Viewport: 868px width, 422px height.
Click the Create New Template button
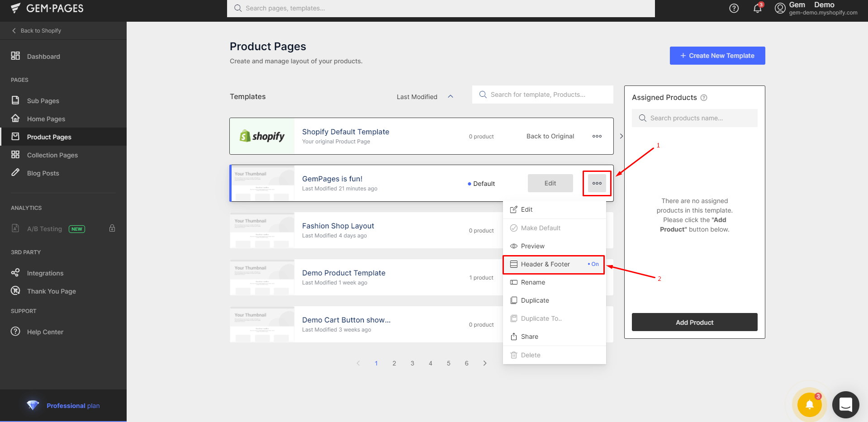717,55
